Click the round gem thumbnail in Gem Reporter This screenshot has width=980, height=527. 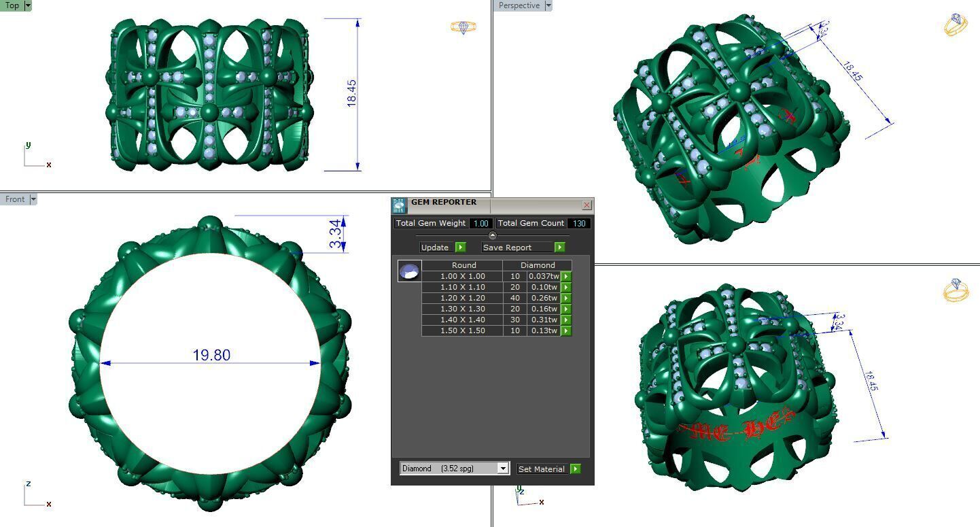click(x=409, y=271)
